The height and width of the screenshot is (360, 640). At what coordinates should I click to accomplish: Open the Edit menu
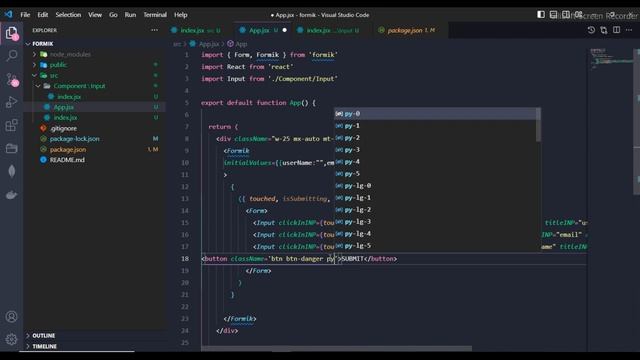pos(43,15)
